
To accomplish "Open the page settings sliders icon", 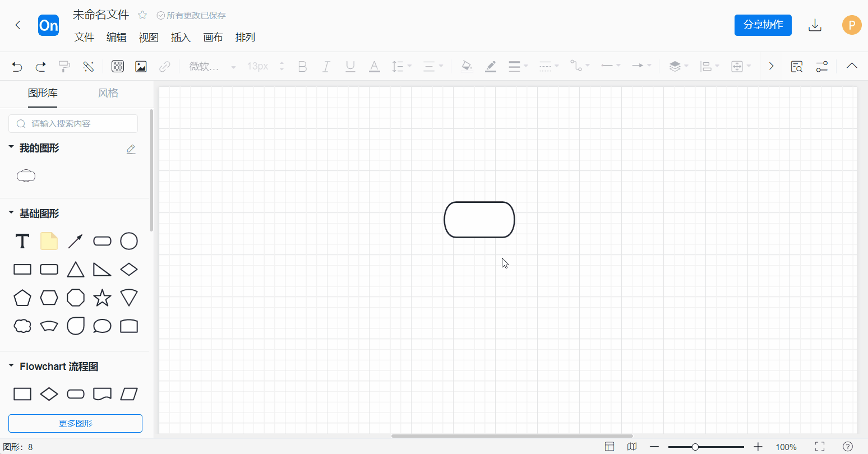I will pyautogui.click(x=821, y=66).
